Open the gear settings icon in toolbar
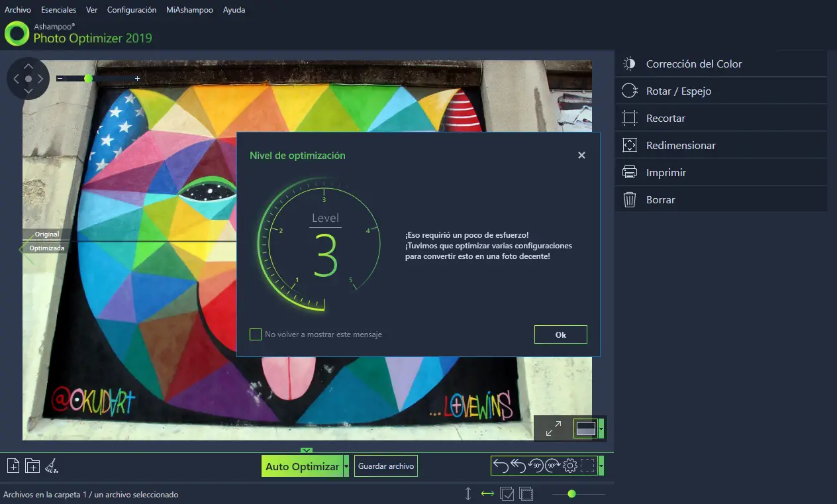This screenshot has height=504, width=837. [x=570, y=466]
